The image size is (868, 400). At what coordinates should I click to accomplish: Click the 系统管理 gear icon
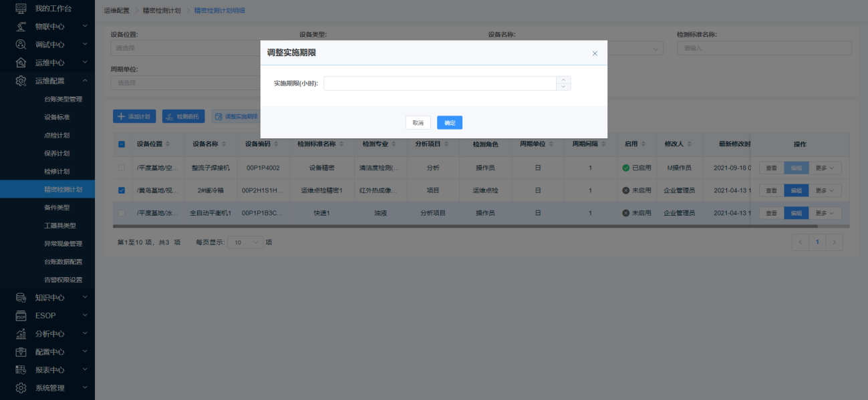pyautogui.click(x=21, y=388)
